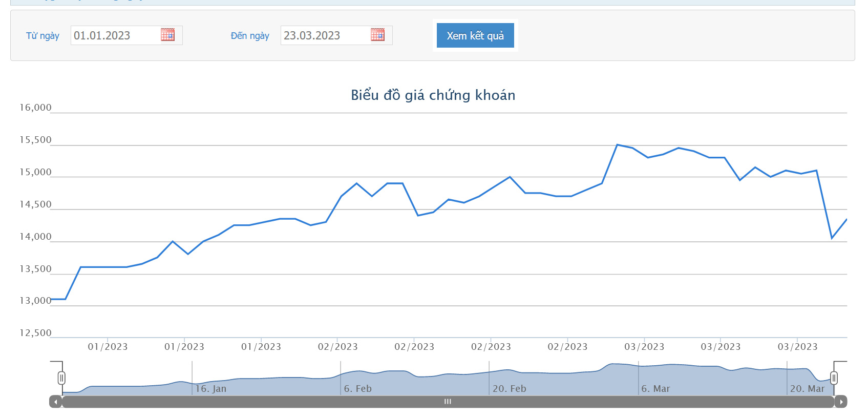
Task: Click the 12,500 y-axis label
Action: [35, 333]
